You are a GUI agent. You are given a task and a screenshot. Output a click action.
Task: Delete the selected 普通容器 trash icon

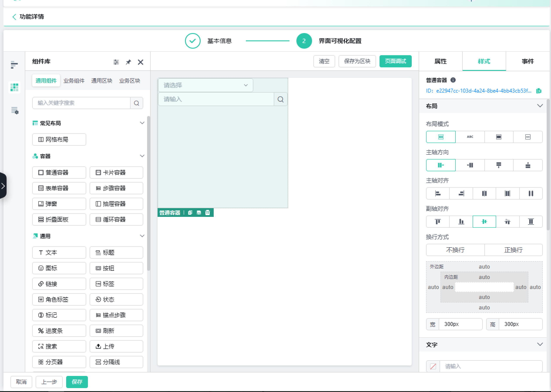pyautogui.click(x=208, y=213)
